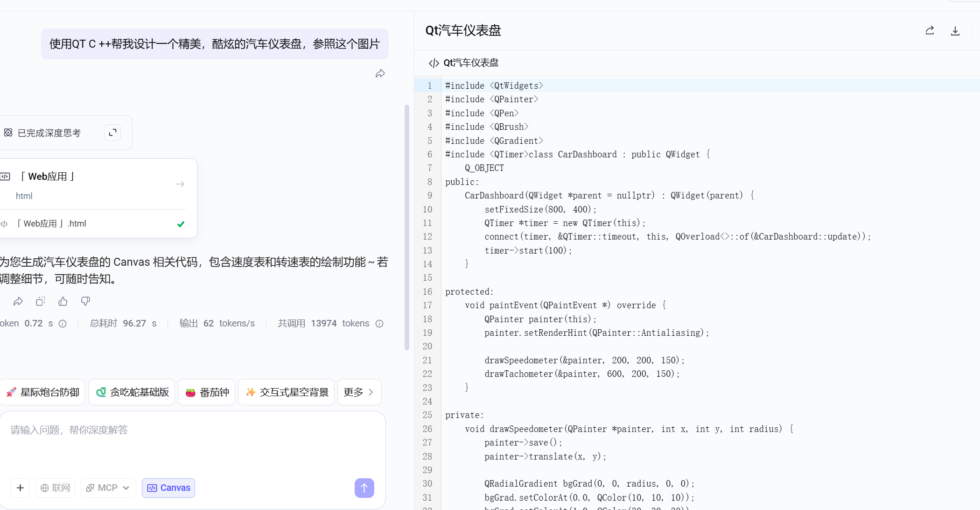Select the 贪吃蛇基础版 suggestion

(x=132, y=392)
